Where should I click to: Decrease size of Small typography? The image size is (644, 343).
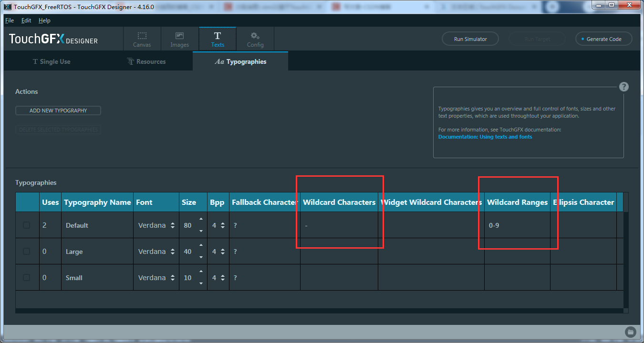pyautogui.click(x=201, y=283)
